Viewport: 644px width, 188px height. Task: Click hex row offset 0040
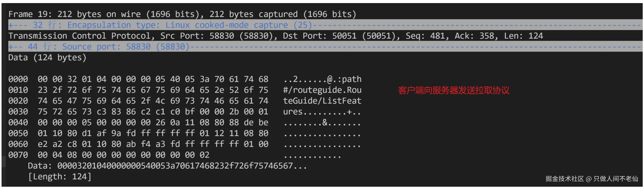[x=18, y=123]
